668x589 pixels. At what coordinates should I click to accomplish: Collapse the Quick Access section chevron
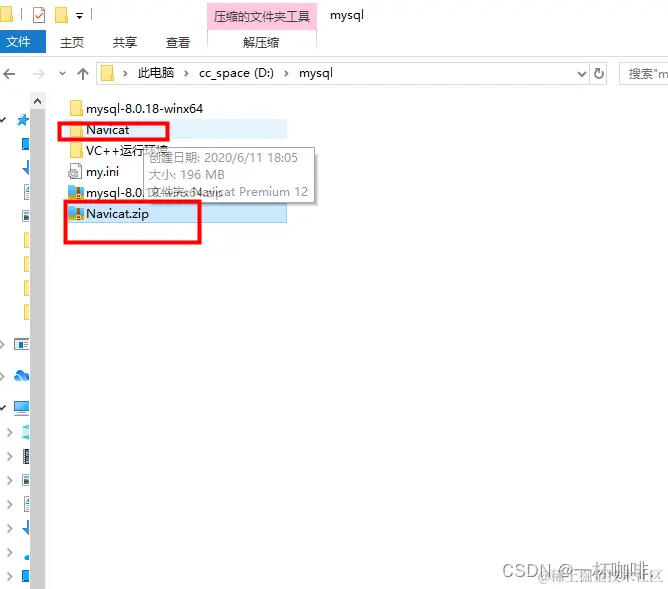pyautogui.click(x=3, y=120)
